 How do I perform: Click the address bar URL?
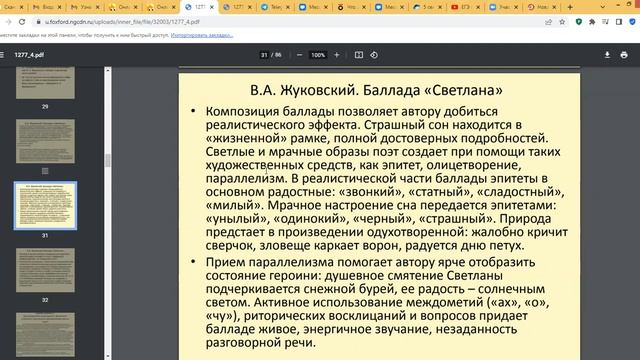tap(122, 22)
